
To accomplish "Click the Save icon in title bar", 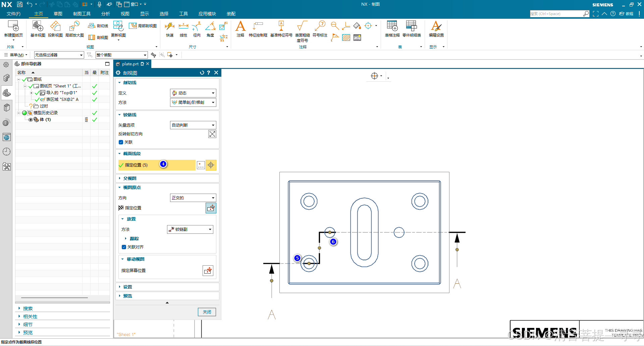I will click(20, 4).
